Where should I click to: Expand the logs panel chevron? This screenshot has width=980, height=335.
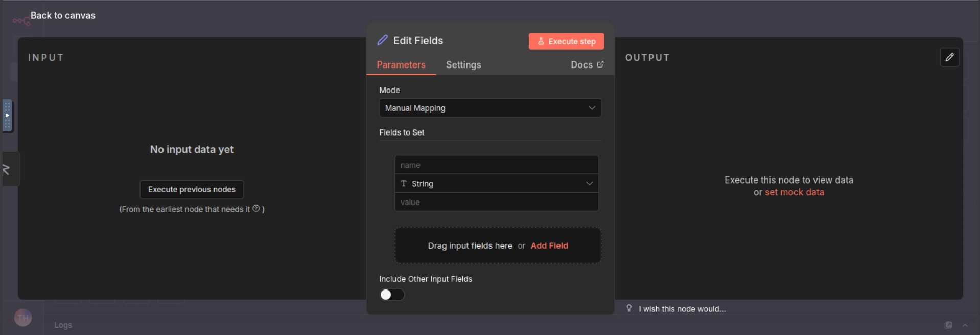pos(965,325)
